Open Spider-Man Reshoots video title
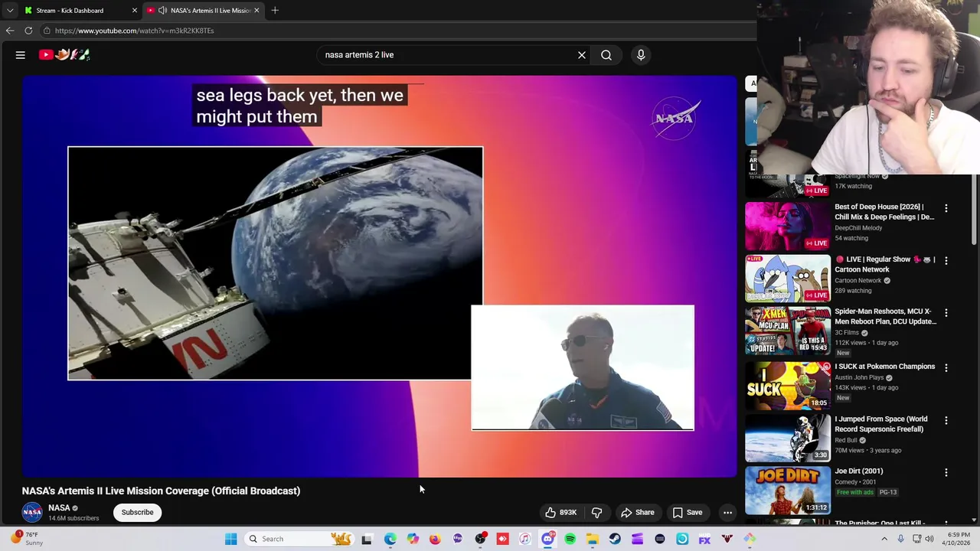Image resolution: width=980 pixels, height=551 pixels. tap(885, 317)
